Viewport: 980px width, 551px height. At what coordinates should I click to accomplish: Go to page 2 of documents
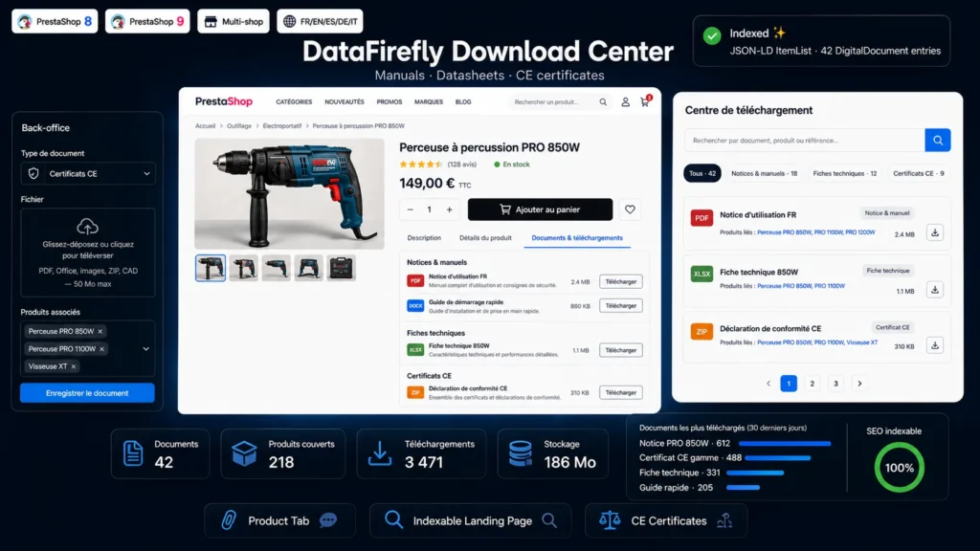pos(812,384)
